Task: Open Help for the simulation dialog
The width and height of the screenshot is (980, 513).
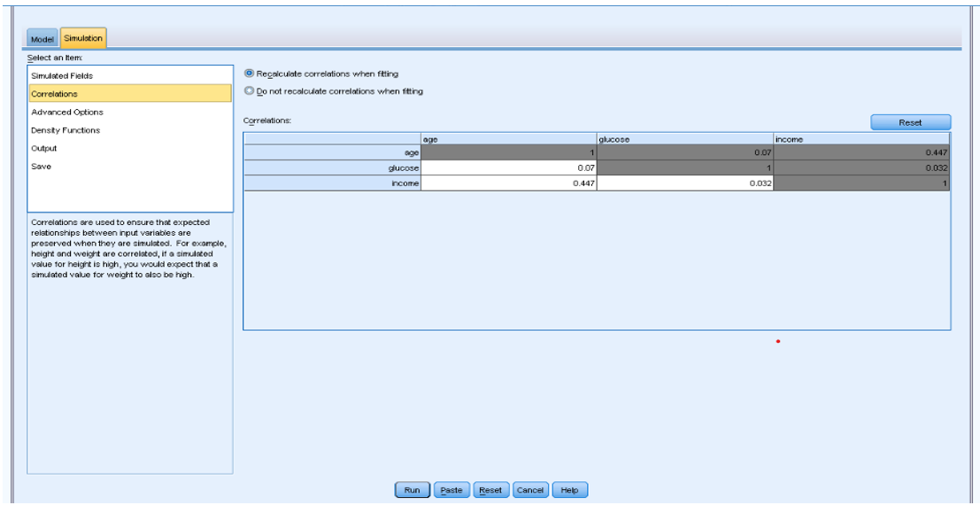Action: pyautogui.click(x=570, y=489)
